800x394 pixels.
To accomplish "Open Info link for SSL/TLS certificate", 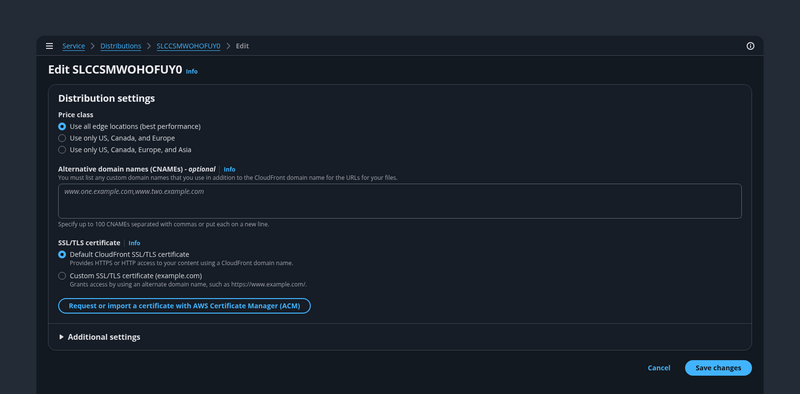I will [134, 243].
